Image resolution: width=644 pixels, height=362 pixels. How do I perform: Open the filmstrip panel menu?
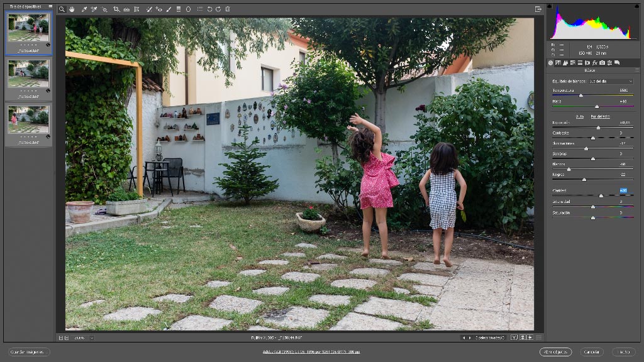(x=50, y=6)
